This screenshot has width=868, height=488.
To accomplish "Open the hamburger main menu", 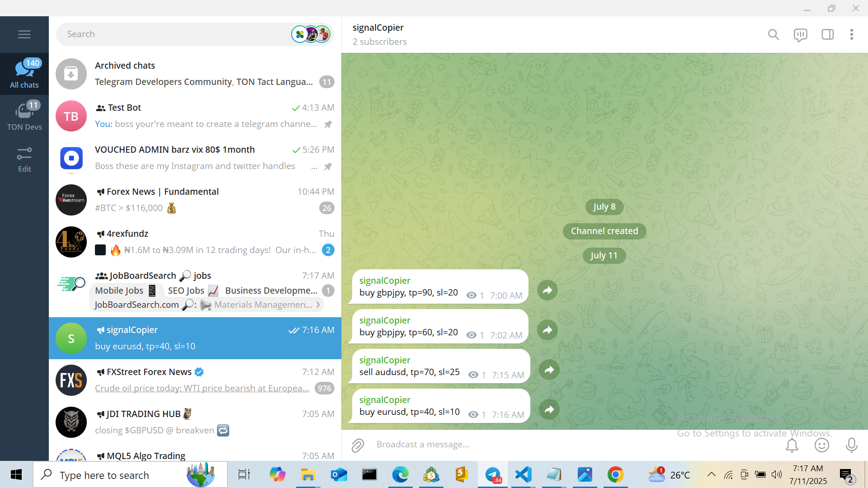I will [24, 34].
